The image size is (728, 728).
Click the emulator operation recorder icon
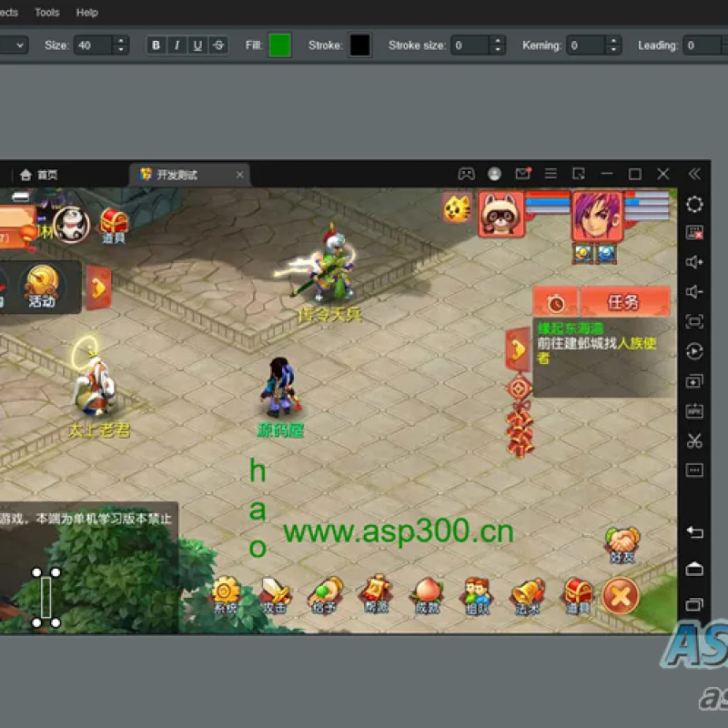click(x=694, y=351)
